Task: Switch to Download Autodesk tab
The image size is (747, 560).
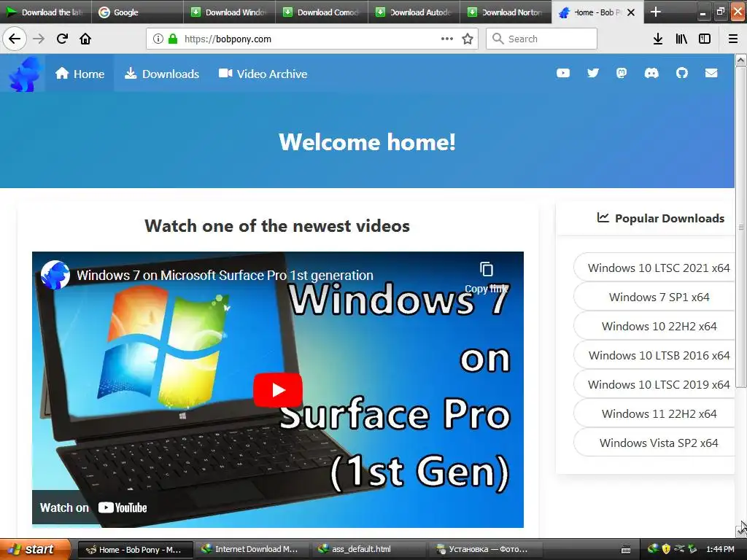Action: 414,12
